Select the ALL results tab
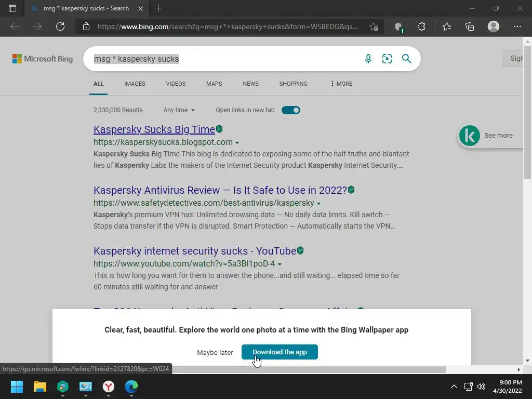This screenshot has width=532, height=399. pyautogui.click(x=98, y=84)
